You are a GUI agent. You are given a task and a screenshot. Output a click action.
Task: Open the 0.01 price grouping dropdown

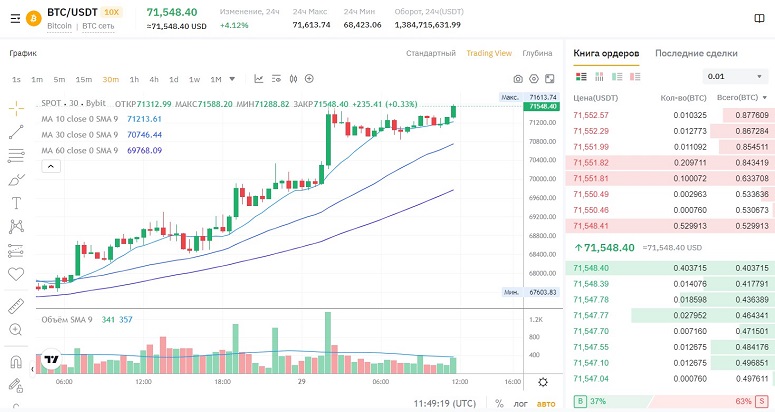(736, 76)
